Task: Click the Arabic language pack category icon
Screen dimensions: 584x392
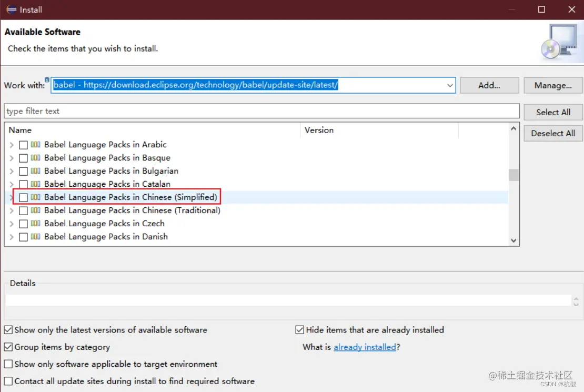Action: [x=35, y=145]
